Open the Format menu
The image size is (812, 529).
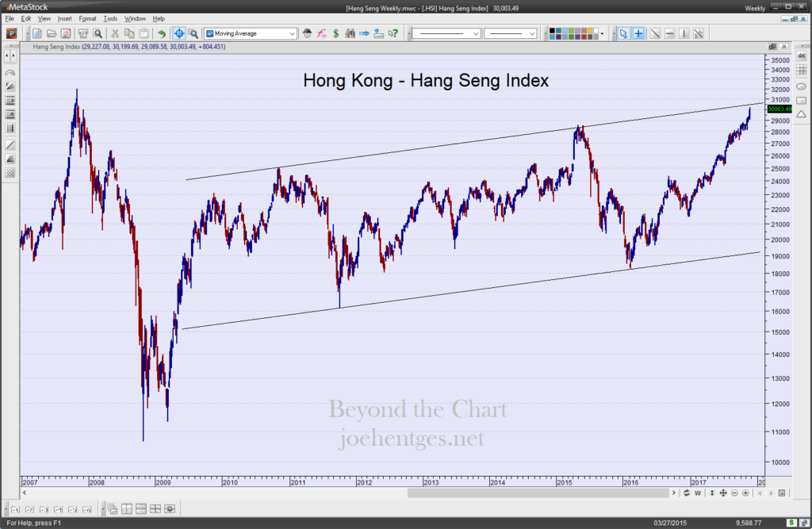pyautogui.click(x=87, y=19)
